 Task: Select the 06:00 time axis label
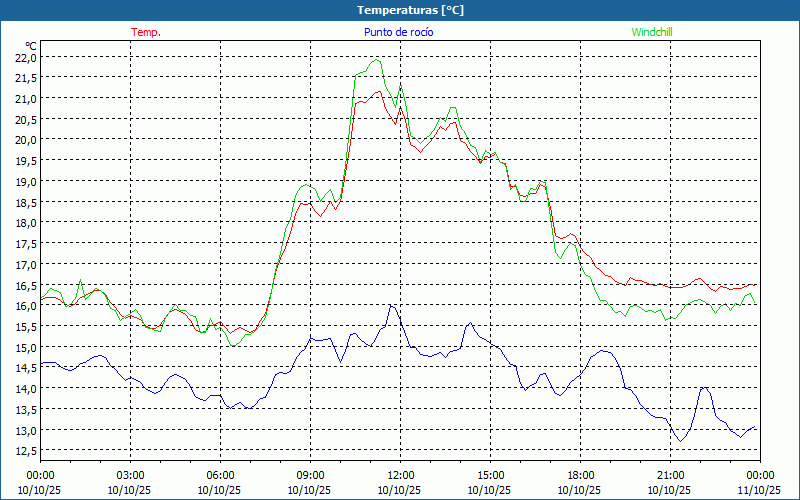(x=220, y=475)
